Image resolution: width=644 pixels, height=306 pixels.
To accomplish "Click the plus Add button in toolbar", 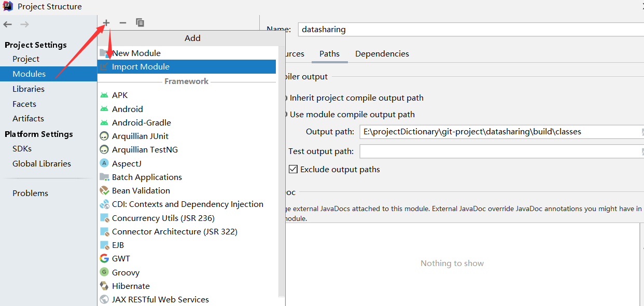I will point(106,23).
